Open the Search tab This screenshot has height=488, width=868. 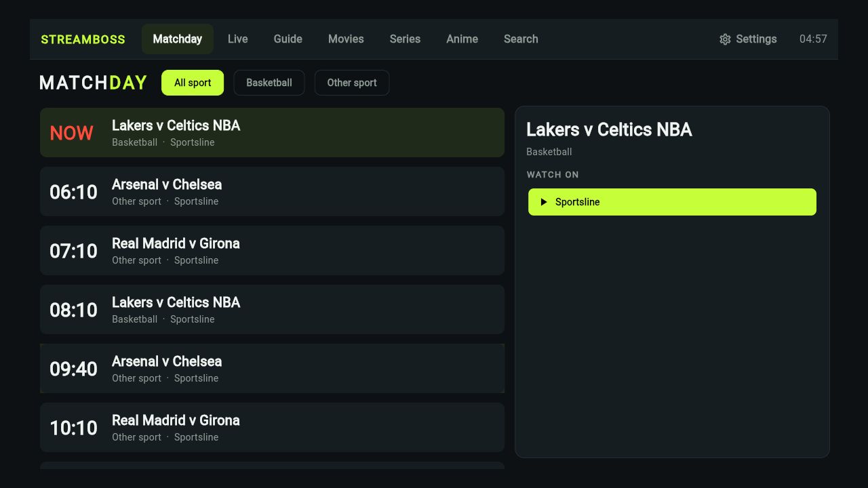[x=521, y=39]
